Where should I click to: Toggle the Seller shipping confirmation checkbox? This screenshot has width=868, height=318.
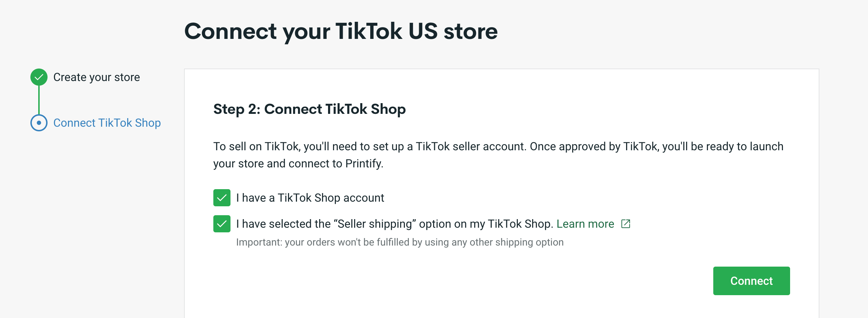(222, 224)
